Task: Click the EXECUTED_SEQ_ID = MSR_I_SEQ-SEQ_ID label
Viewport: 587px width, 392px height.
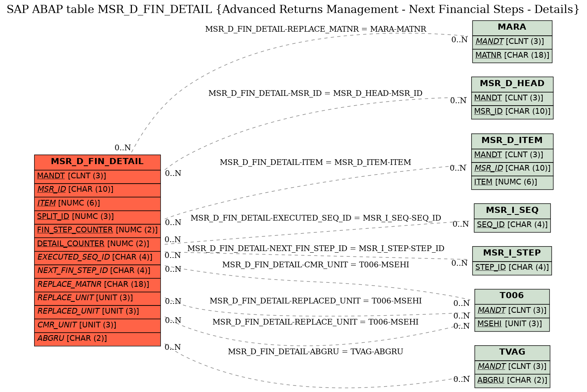Action: click(x=316, y=218)
